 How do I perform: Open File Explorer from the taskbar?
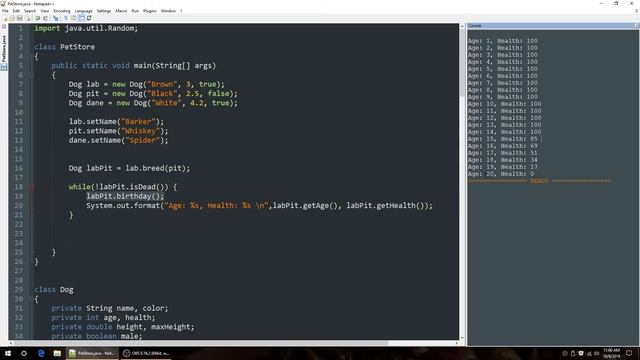point(57,353)
